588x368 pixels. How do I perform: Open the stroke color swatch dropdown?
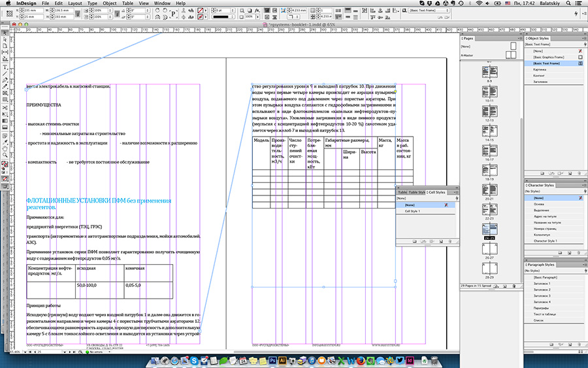(x=205, y=17)
